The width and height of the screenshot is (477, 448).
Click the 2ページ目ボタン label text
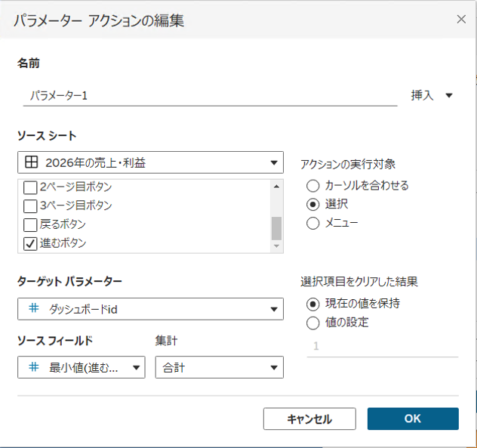[x=75, y=187]
